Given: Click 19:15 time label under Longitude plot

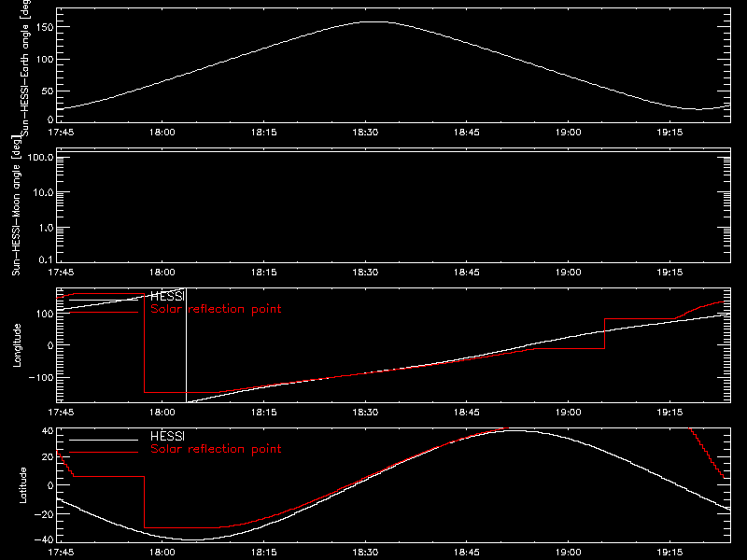Looking at the screenshot, I should click(669, 412).
